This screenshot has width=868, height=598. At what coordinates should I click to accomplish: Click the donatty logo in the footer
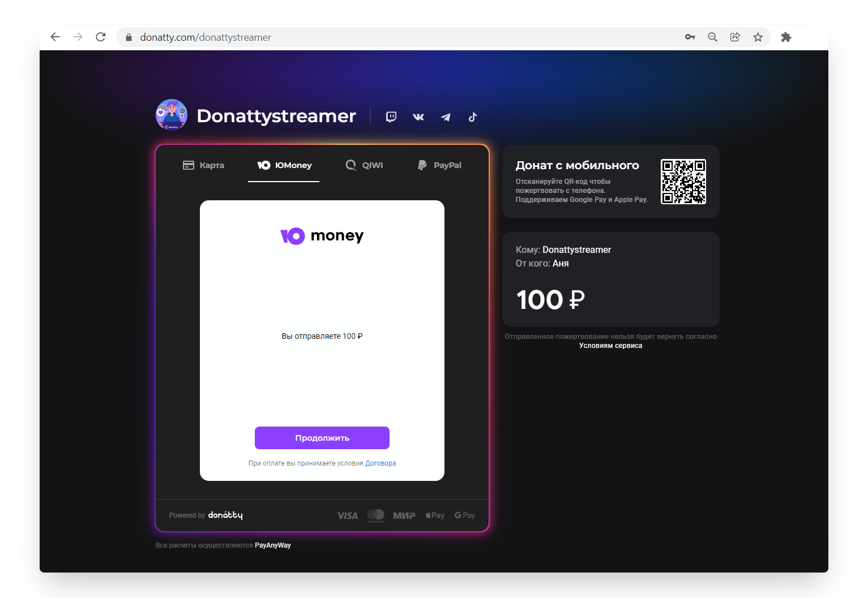pyautogui.click(x=225, y=515)
